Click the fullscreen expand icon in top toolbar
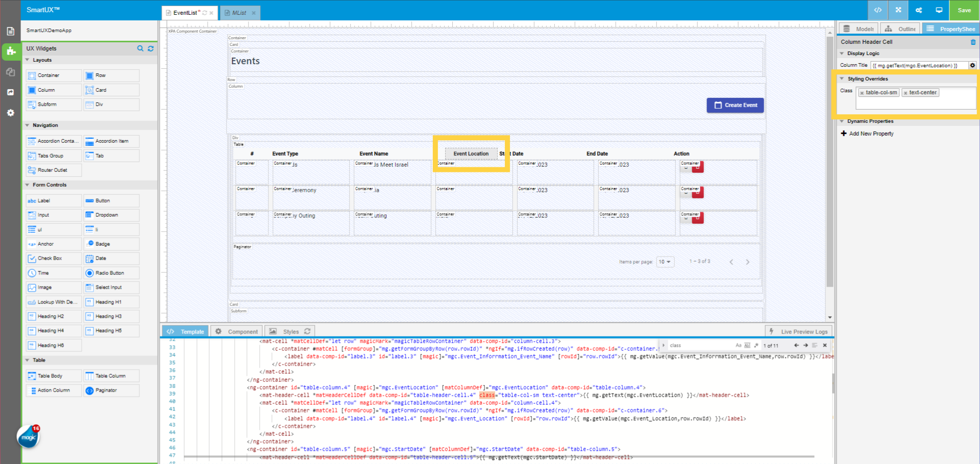This screenshot has height=464, width=980. (898, 10)
